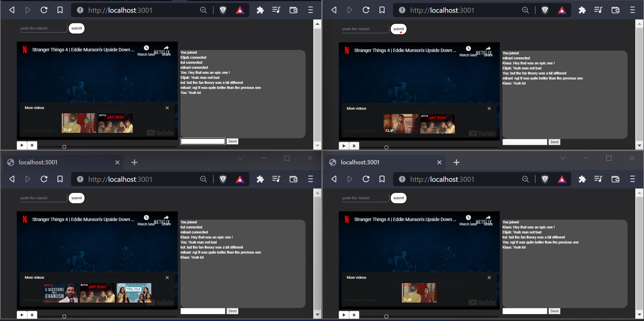Screen dimensions: 644x321
Task: Open a new tab in the bottom-right window
Action: 457,162
